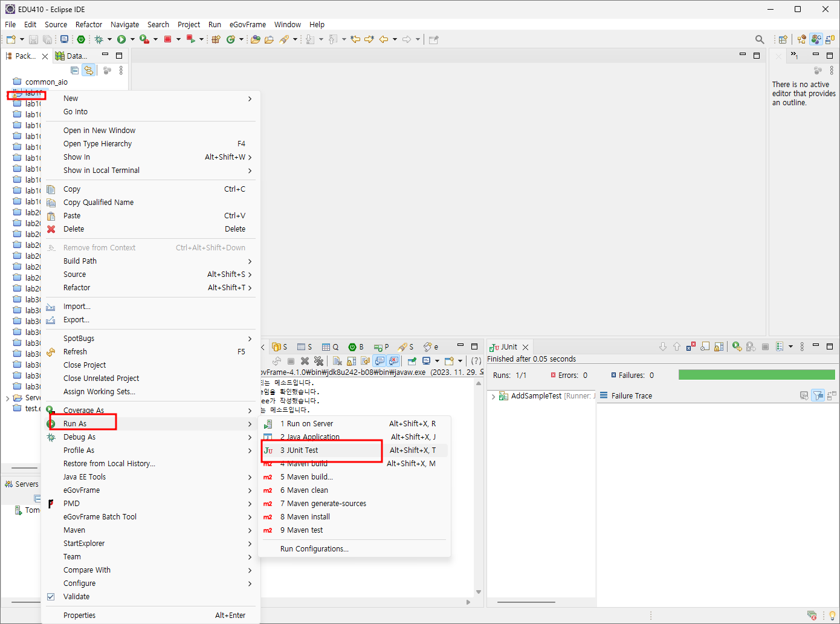The image size is (840, 624).
Task: Click the light bulb icon in status bar
Action: click(832, 616)
